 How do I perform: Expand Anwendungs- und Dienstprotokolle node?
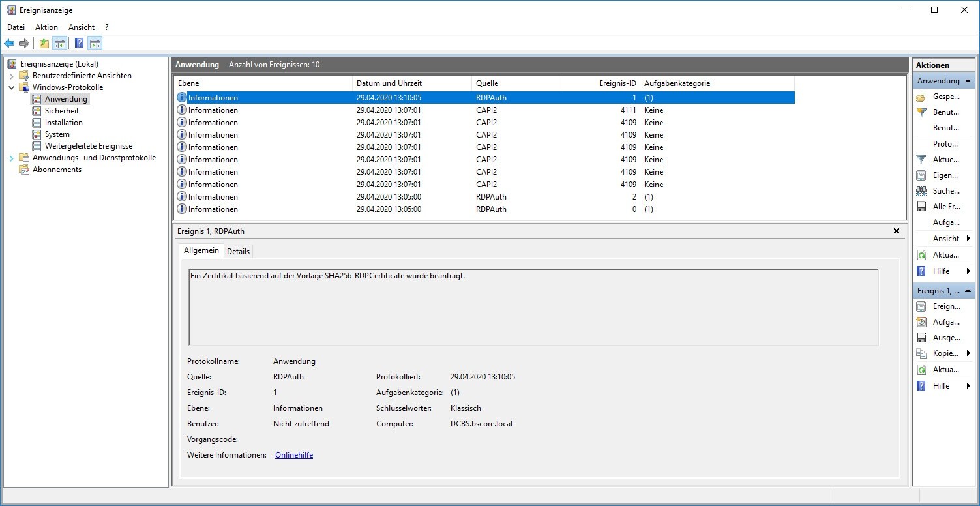11,158
